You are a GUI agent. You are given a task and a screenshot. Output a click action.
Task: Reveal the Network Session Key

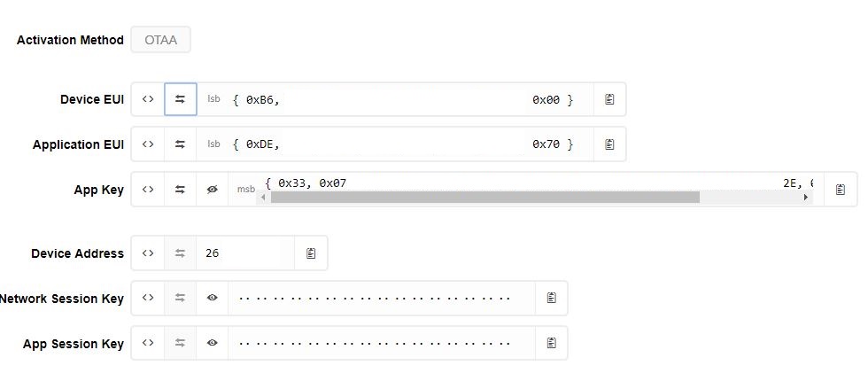(x=212, y=298)
